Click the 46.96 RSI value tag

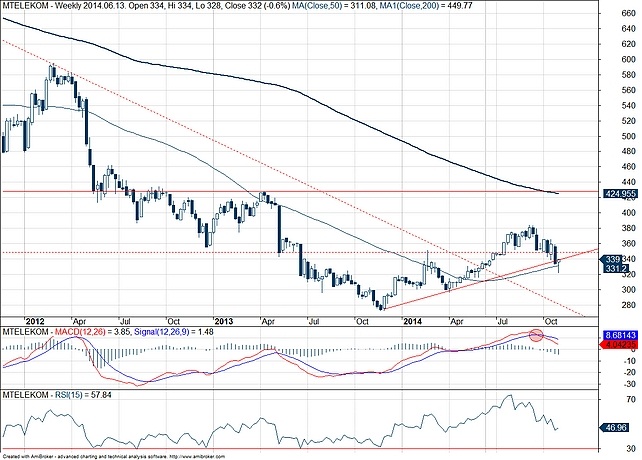[x=616, y=428]
